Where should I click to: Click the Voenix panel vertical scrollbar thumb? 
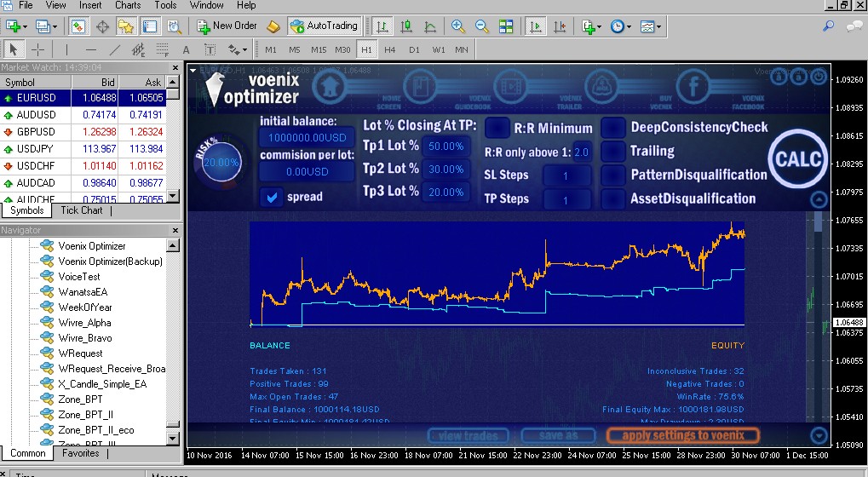coord(819,221)
